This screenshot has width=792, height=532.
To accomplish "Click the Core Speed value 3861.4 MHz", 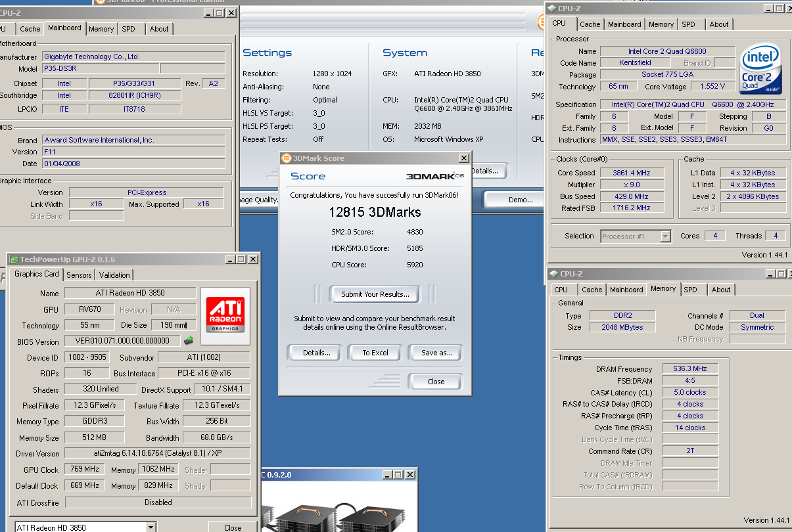I will pos(632,173).
